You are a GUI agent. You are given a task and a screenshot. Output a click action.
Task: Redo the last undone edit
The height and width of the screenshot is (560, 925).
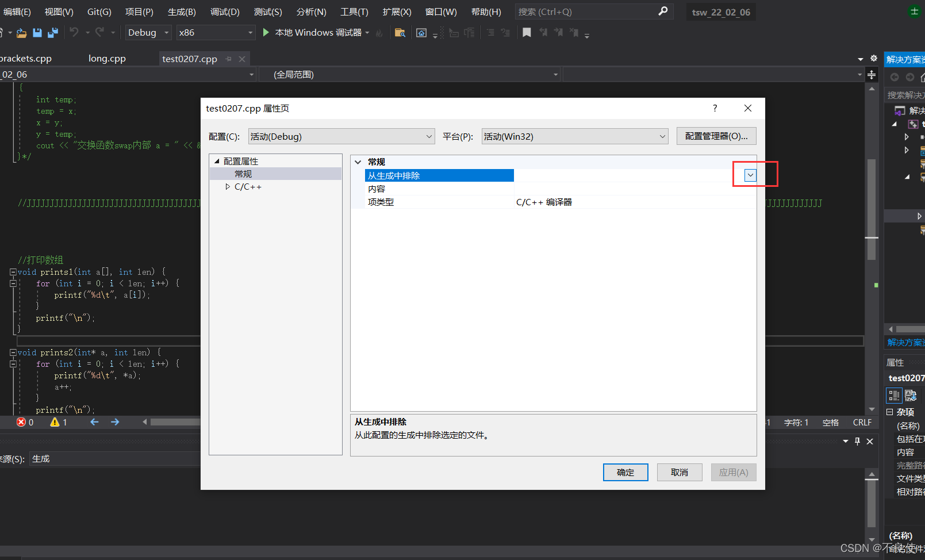point(99,32)
